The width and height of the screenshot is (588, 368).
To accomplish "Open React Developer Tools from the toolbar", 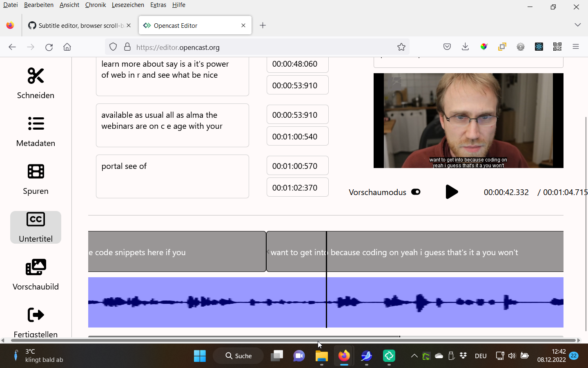I will [539, 47].
